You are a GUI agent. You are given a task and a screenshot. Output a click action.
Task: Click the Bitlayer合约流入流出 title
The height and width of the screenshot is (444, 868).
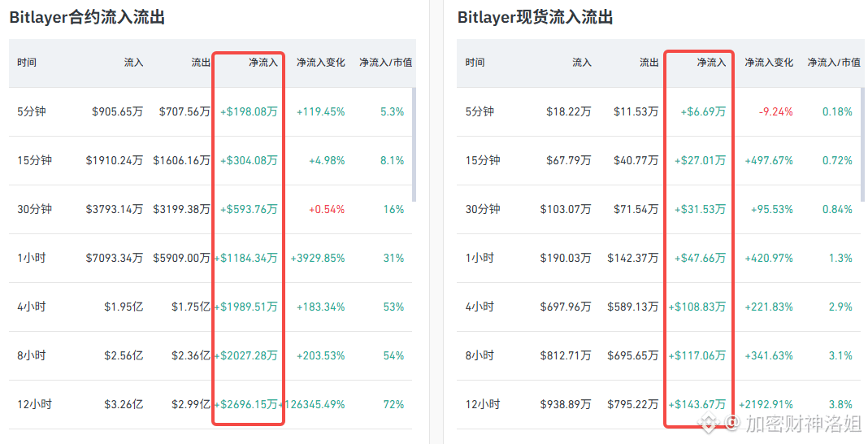pyautogui.click(x=87, y=17)
